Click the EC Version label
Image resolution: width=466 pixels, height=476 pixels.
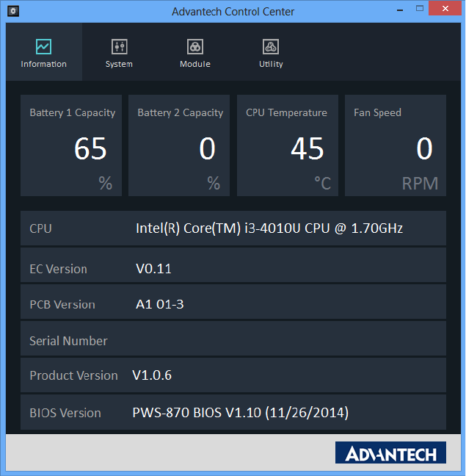[x=58, y=269]
